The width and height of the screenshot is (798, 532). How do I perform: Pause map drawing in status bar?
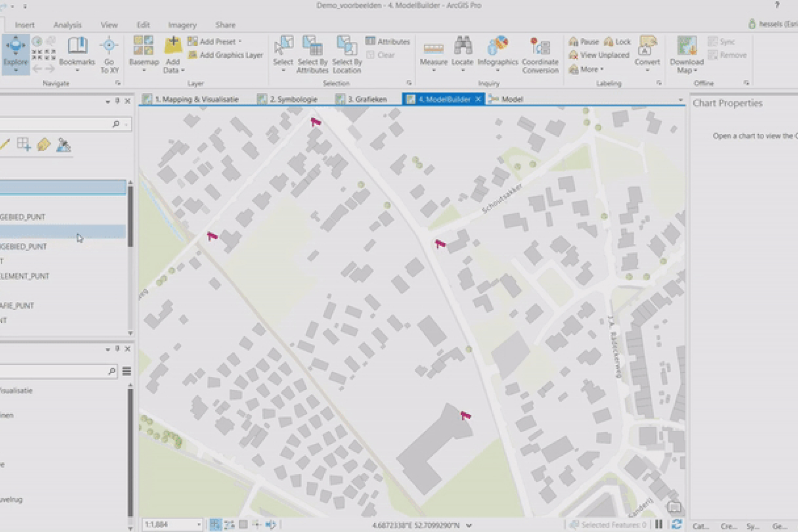point(659,525)
